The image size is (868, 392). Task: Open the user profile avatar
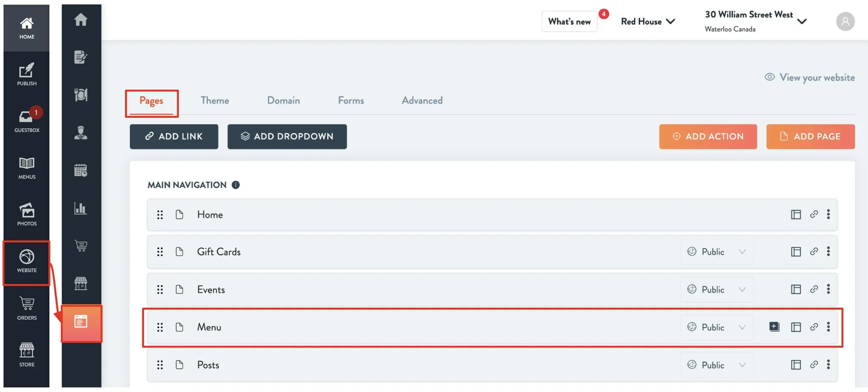845,21
